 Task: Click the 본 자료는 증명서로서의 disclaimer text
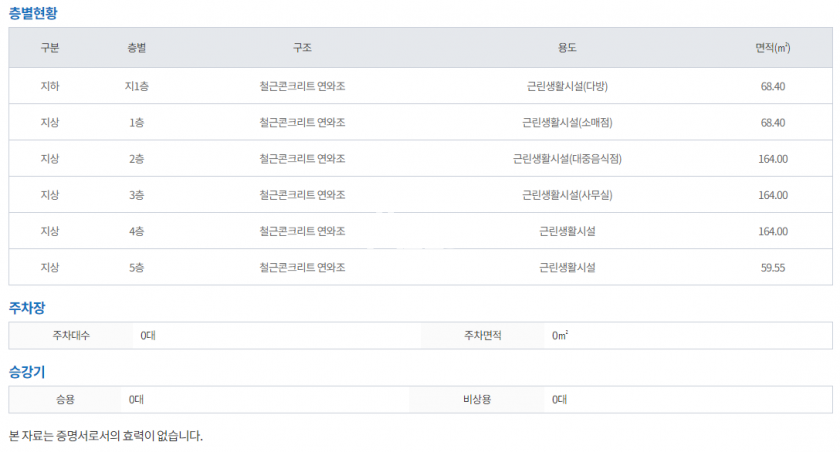105,436
